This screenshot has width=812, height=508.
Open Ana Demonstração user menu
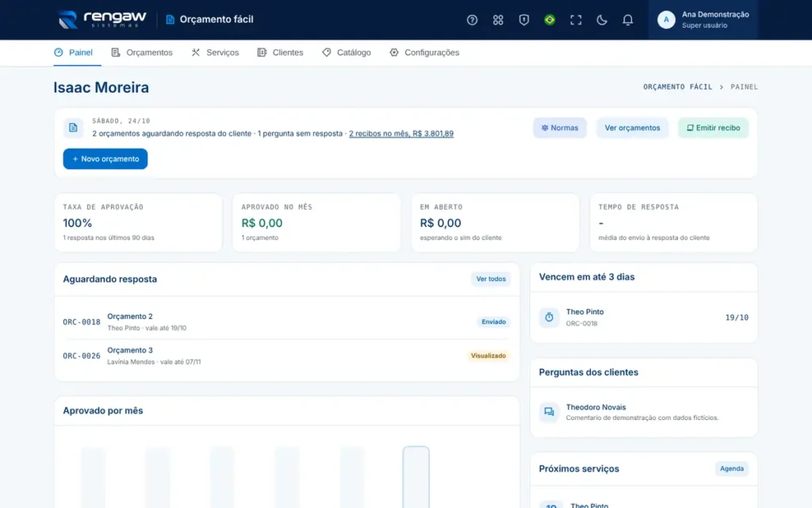pyautogui.click(x=703, y=20)
